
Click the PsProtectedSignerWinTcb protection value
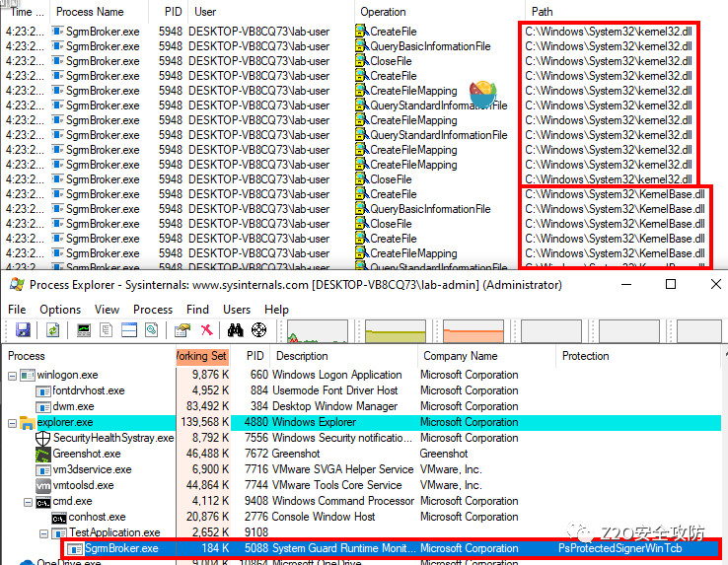[619, 549]
